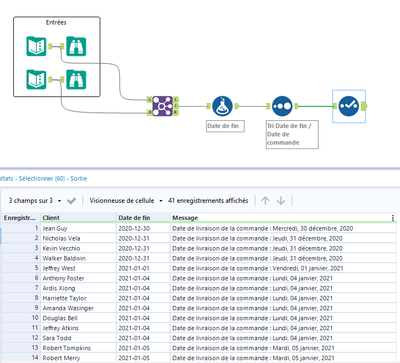This screenshot has height=363, width=400.
Task: Select cell 'Jeffrey Atkins'
Action: tap(78, 328)
